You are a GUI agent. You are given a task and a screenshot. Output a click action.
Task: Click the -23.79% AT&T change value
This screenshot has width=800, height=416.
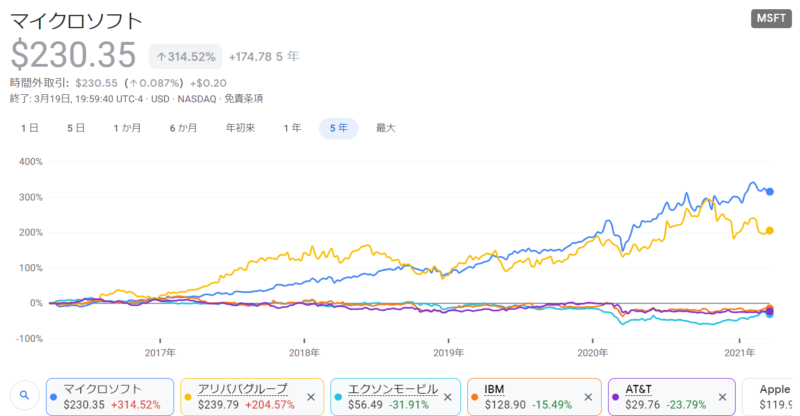pyautogui.click(x=686, y=405)
